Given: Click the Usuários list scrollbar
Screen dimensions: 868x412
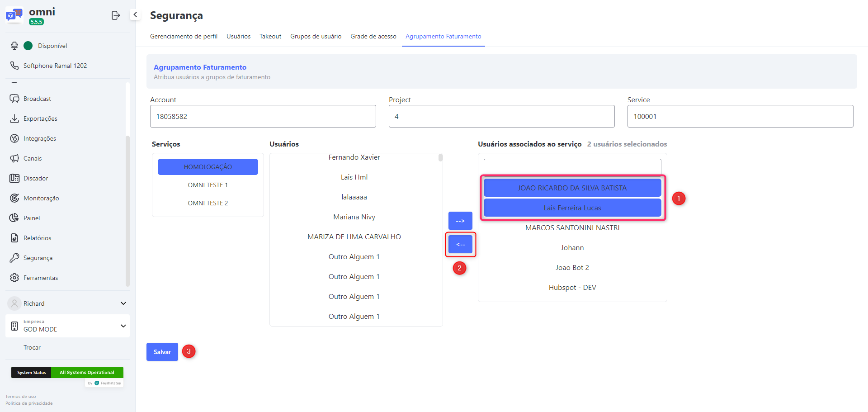Looking at the screenshot, I should coord(440,158).
